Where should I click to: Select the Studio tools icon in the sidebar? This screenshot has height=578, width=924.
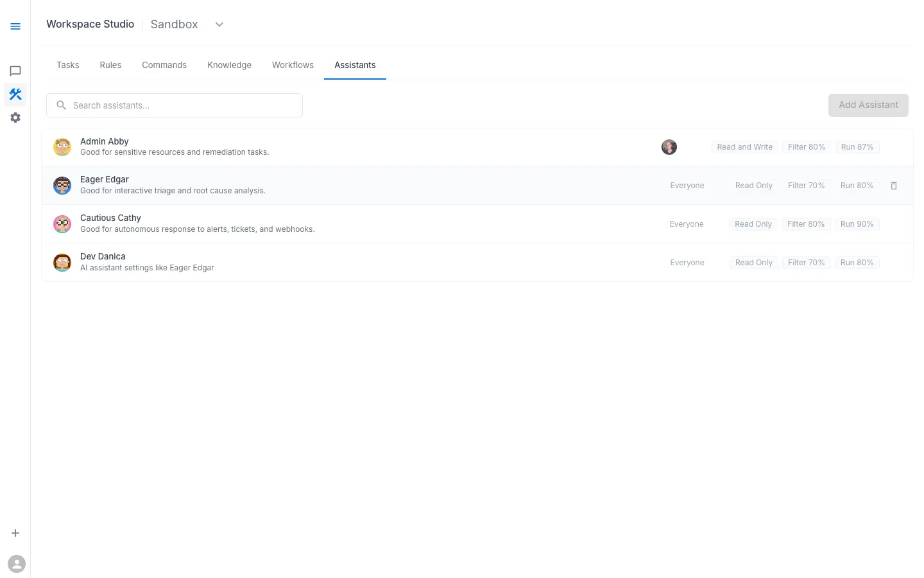pyautogui.click(x=15, y=94)
